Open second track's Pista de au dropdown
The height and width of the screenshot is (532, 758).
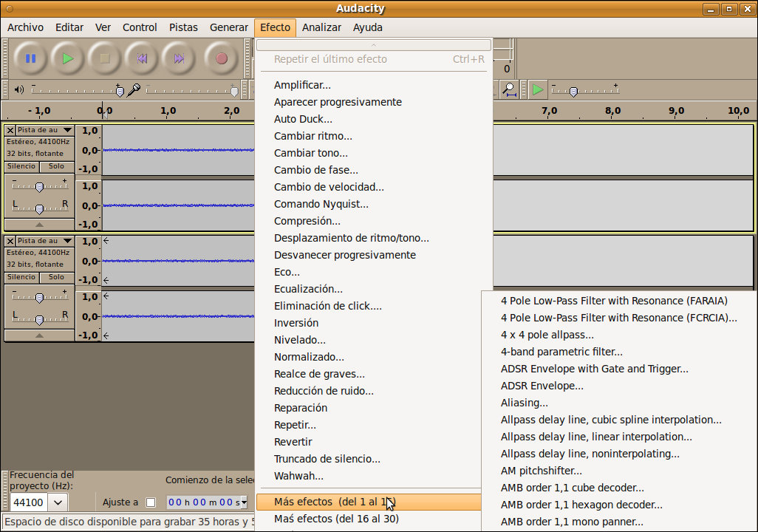45,241
